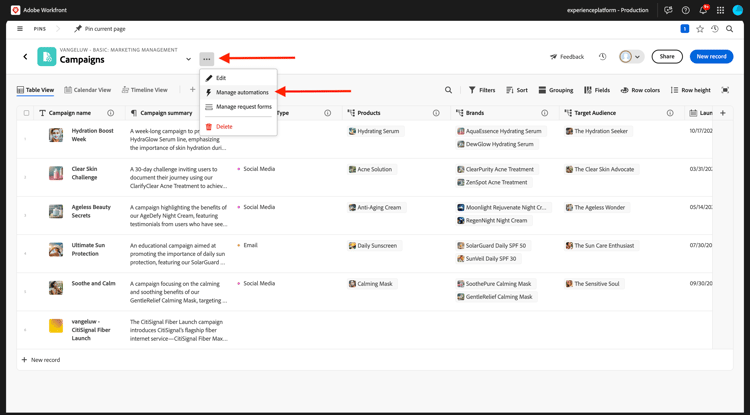Go back with the left arrow
This screenshot has height=415, width=750.
[x=25, y=56]
